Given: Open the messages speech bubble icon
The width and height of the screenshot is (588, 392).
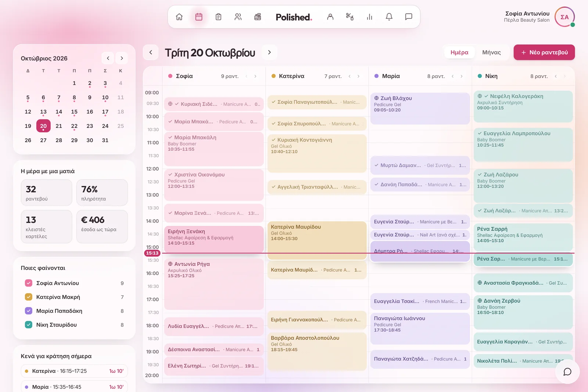Looking at the screenshot, I should click(409, 17).
